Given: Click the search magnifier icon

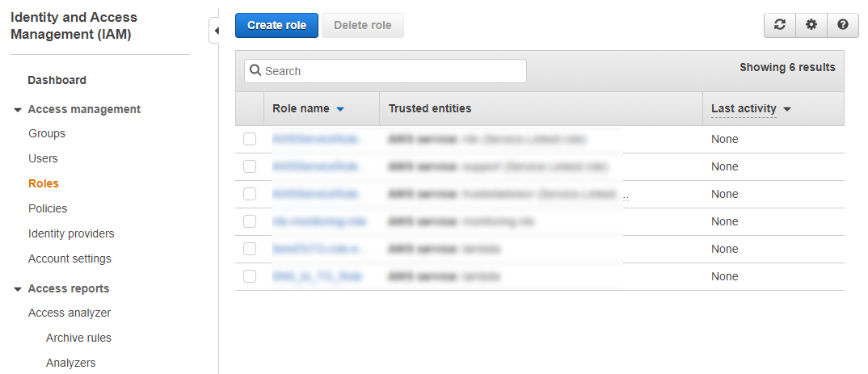Looking at the screenshot, I should (255, 71).
